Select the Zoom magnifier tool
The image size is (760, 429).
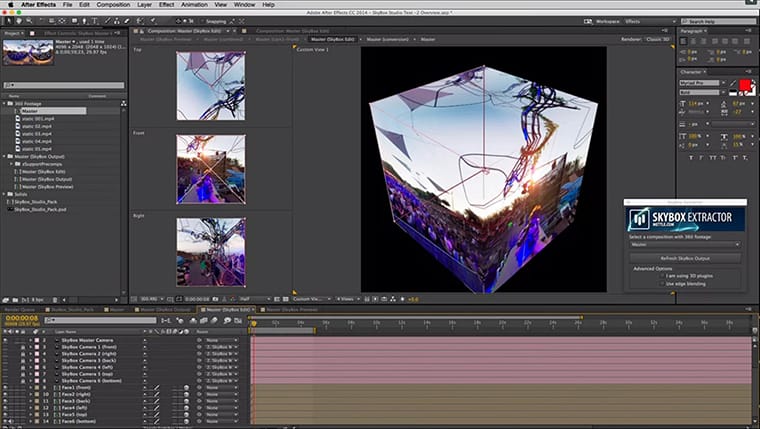29,21
